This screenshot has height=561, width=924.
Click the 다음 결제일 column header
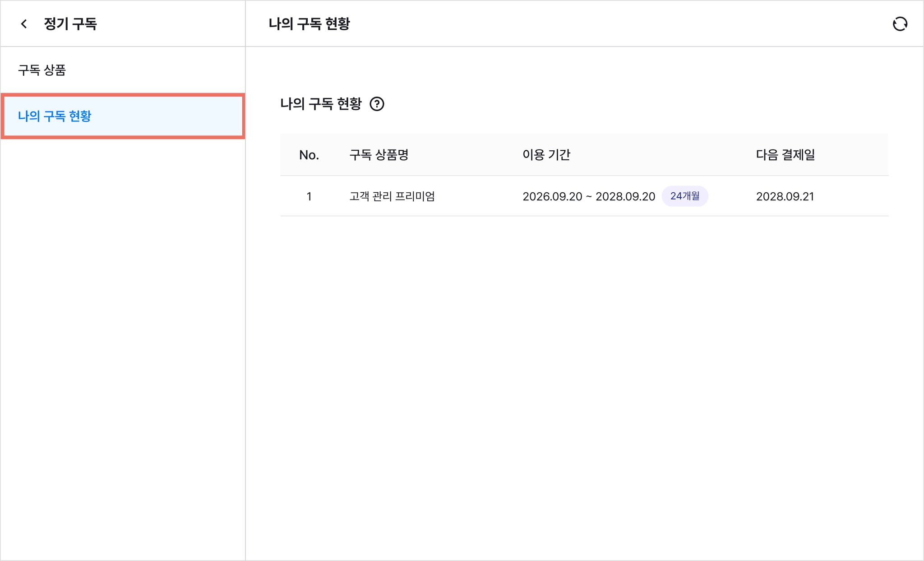[x=785, y=155]
